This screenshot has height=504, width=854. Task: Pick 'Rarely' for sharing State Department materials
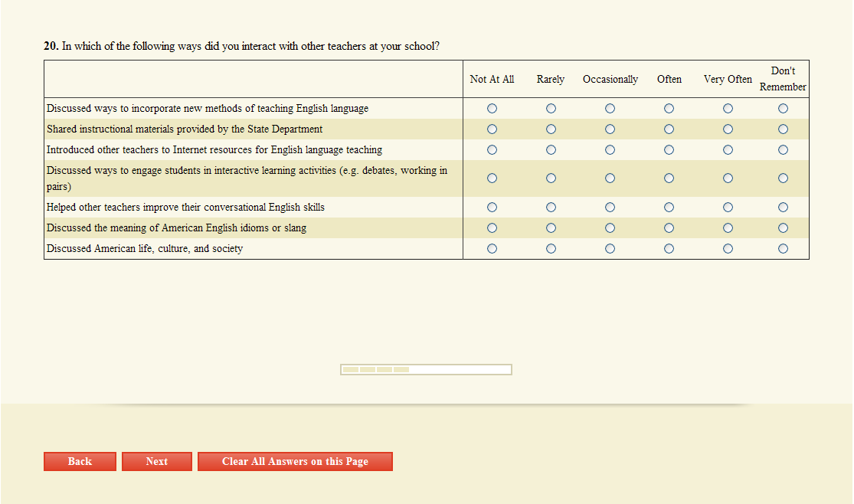(551, 129)
